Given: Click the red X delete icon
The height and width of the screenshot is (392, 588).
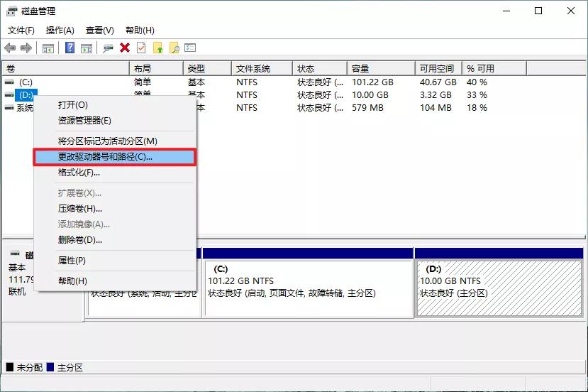Looking at the screenshot, I should point(125,48).
